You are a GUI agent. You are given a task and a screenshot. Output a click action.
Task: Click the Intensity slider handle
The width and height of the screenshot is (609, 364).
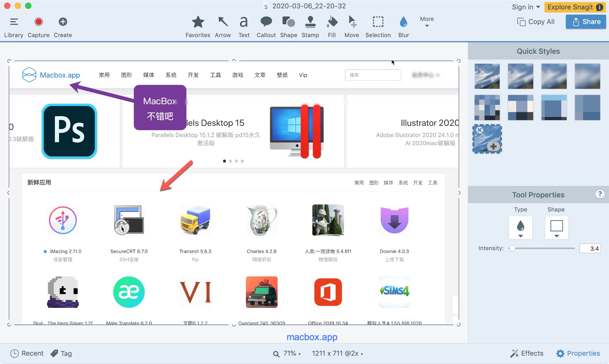pos(512,248)
